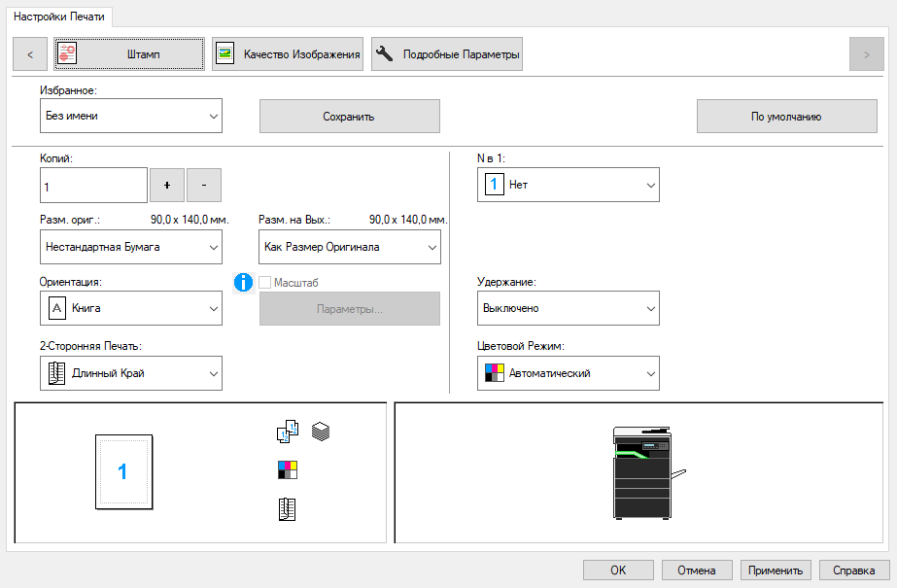Click the picture icon on Качество Изображения
Screen dimensions: 897x588
click(225, 53)
